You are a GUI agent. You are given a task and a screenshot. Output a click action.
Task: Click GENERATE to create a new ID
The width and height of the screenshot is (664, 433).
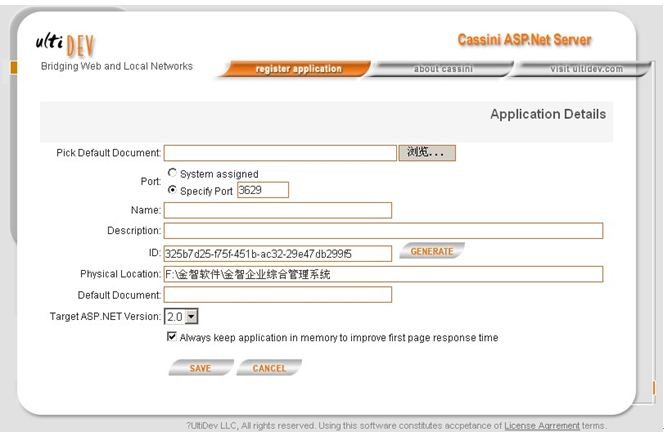[x=432, y=251]
